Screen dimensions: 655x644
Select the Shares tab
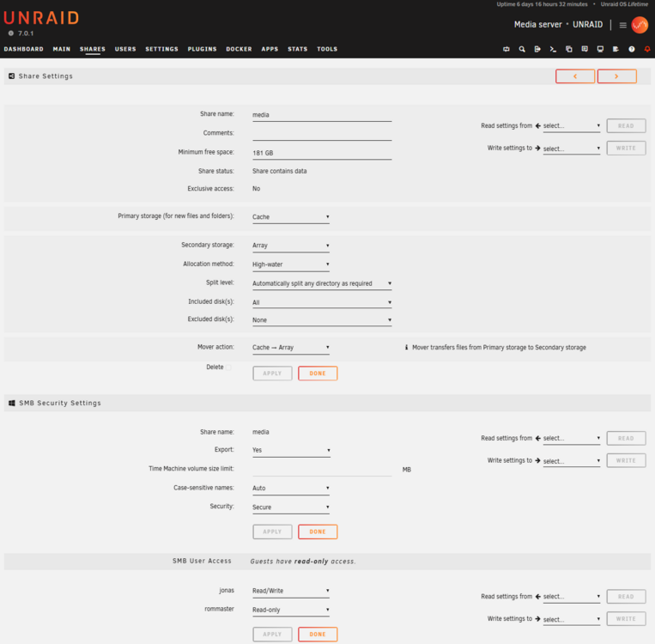point(93,49)
